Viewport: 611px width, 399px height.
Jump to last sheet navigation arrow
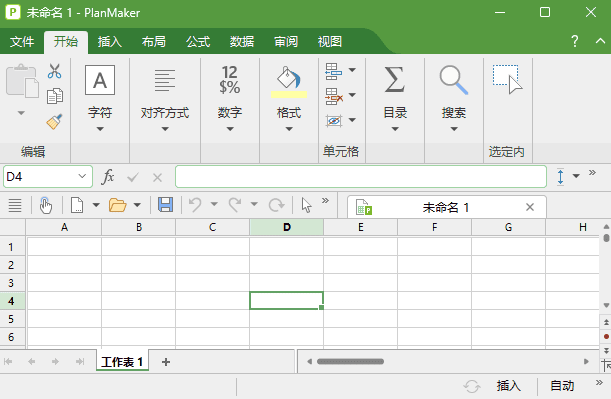point(79,362)
